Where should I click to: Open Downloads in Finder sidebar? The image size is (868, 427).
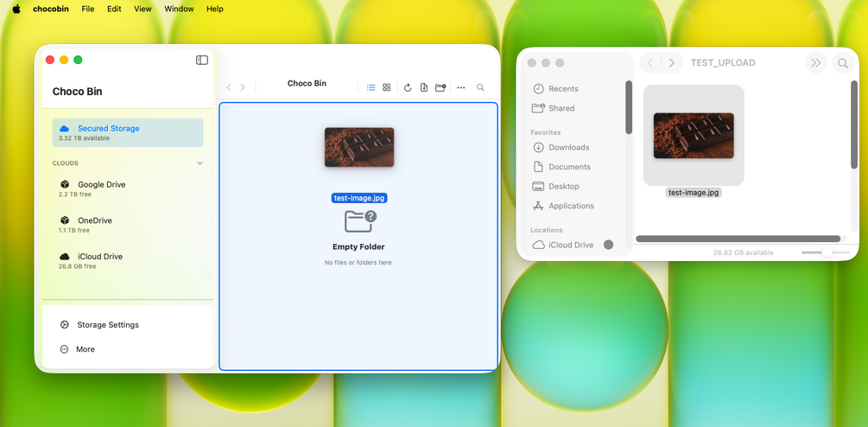(561, 147)
